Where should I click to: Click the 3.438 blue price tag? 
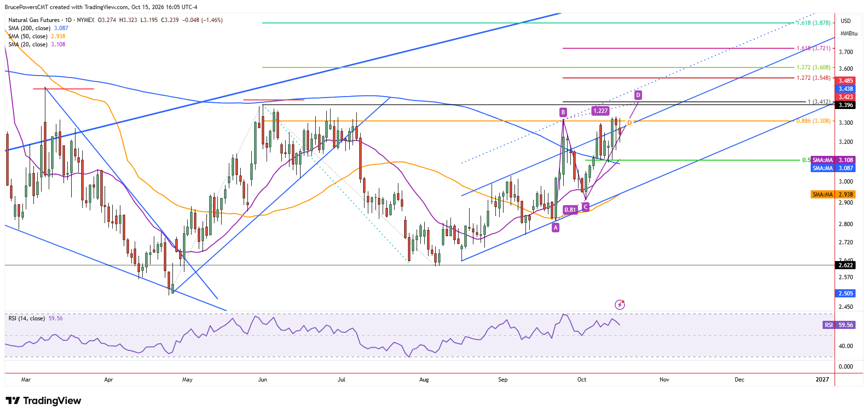coord(846,89)
